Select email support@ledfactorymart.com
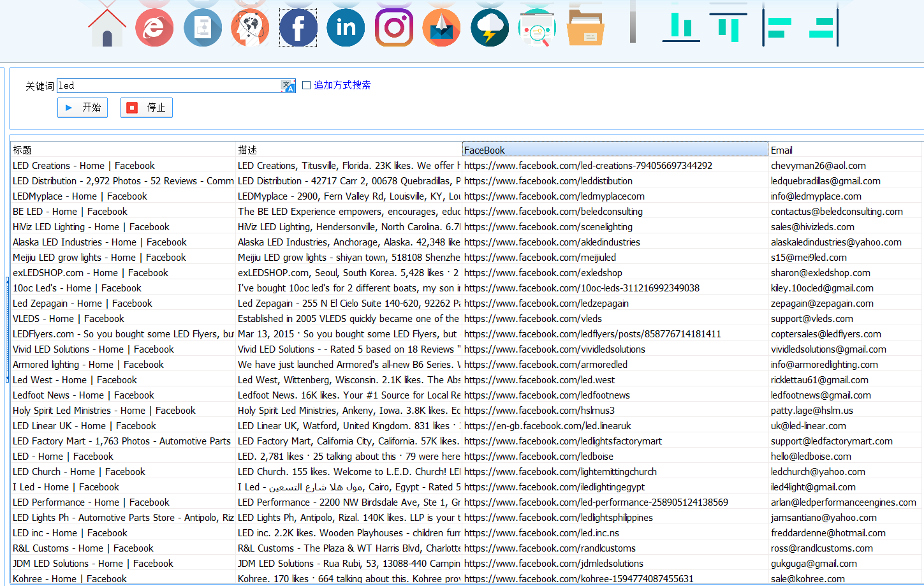 pos(832,441)
